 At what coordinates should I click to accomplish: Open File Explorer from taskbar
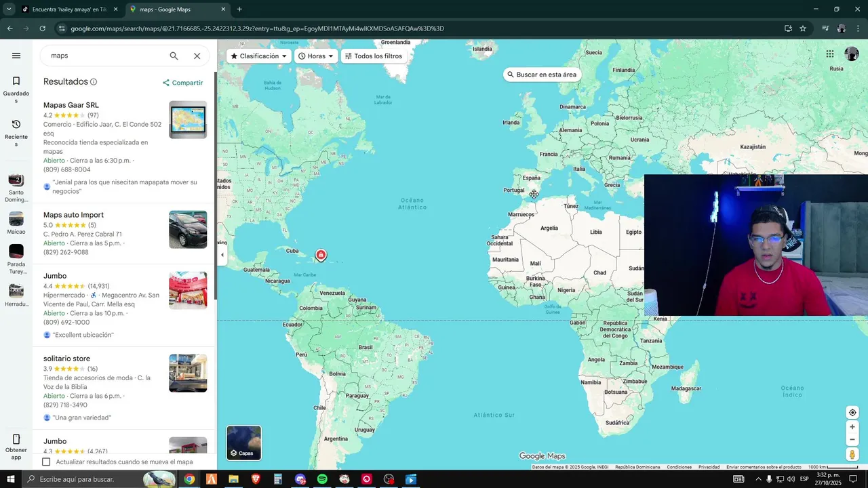[x=233, y=479]
